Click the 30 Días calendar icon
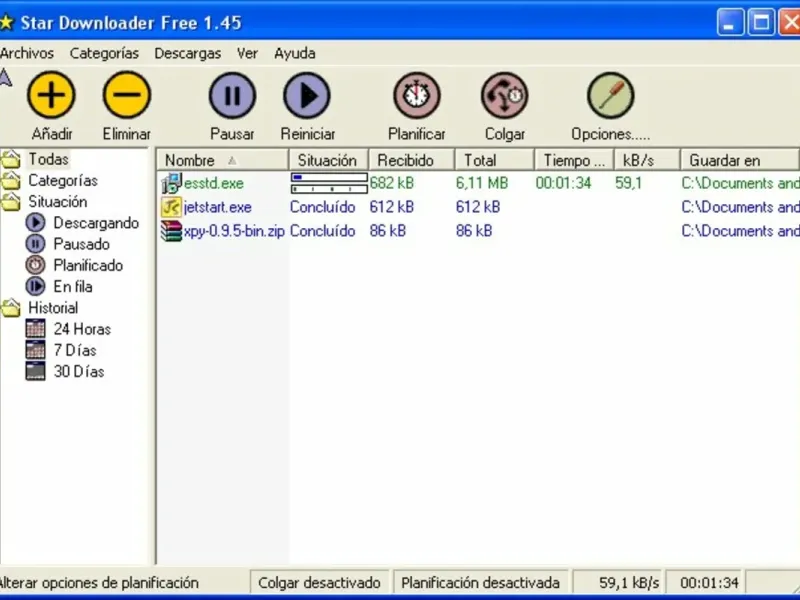 (x=35, y=371)
